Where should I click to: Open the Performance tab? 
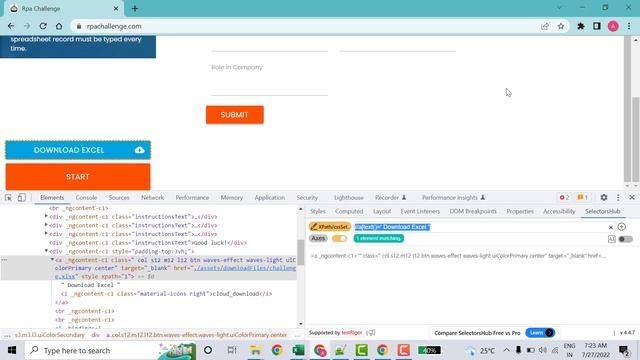(x=192, y=198)
